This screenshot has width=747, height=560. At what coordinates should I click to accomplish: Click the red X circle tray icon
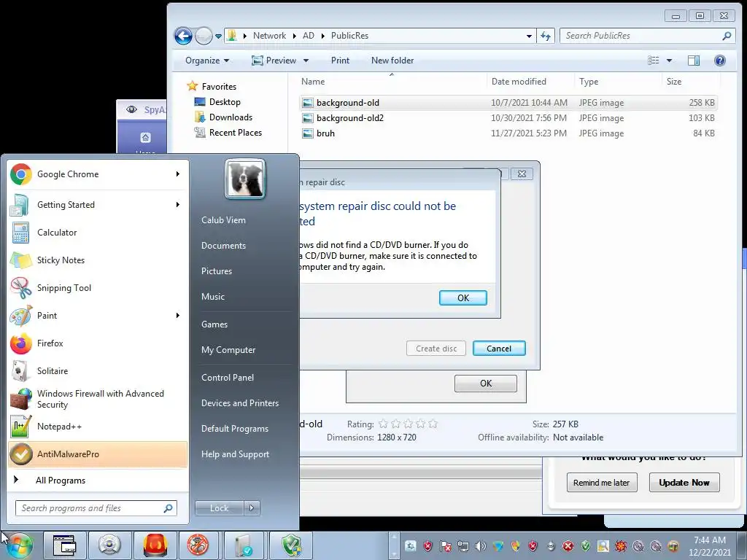point(568,545)
